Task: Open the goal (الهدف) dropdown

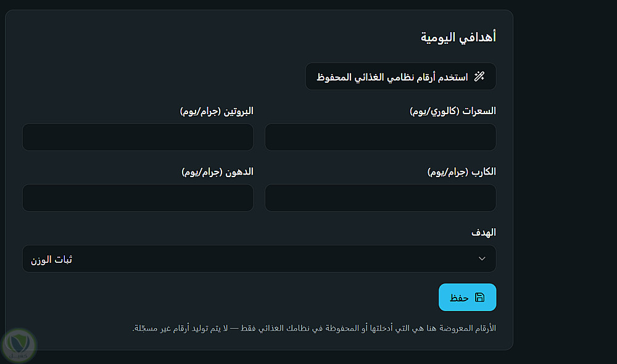Action: [259, 259]
